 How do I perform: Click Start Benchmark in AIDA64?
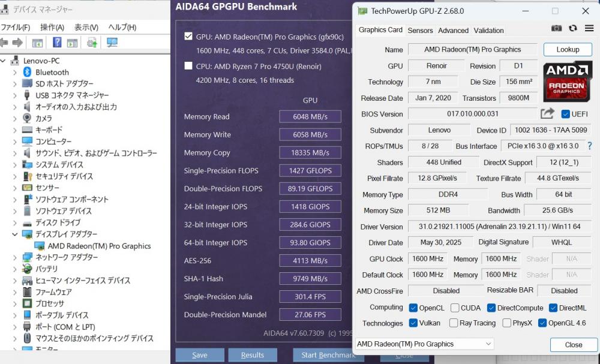(x=328, y=355)
